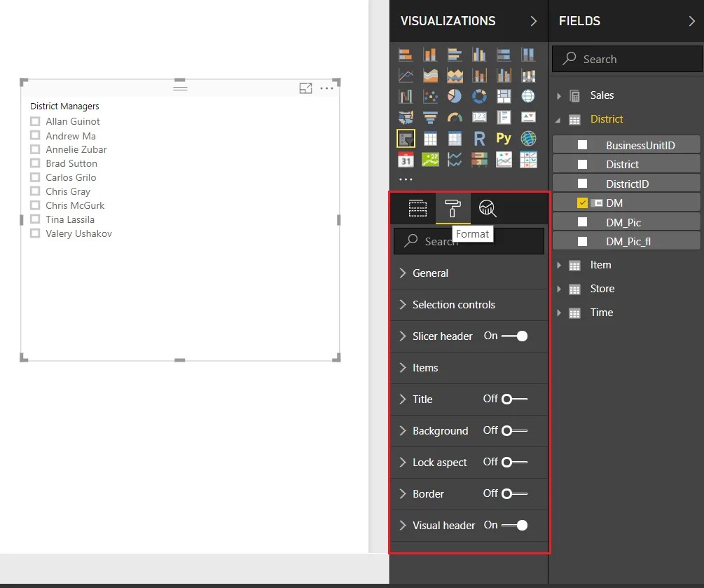Open the slicer's More options menu
Screen dimensions: 704x588
(x=326, y=88)
